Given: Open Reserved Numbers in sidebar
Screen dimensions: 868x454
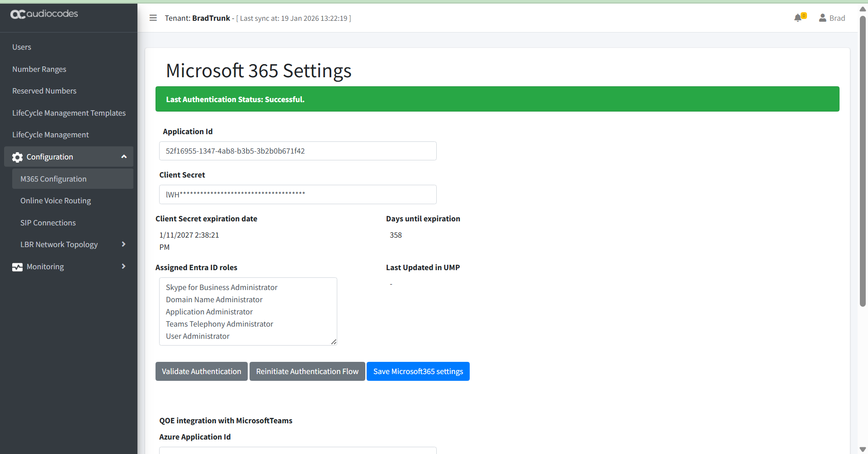Looking at the screenshot, I should click(x=44, y=91).
